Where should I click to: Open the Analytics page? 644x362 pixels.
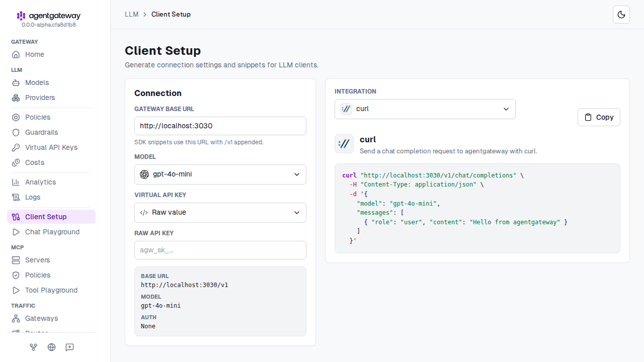tap(51, 182)
